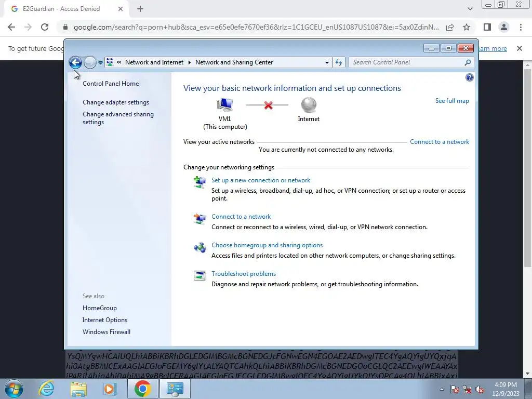Screen dimensions: 532x399
Task: Open Chrome three-dot menu
Action: (x=521, y=27)
